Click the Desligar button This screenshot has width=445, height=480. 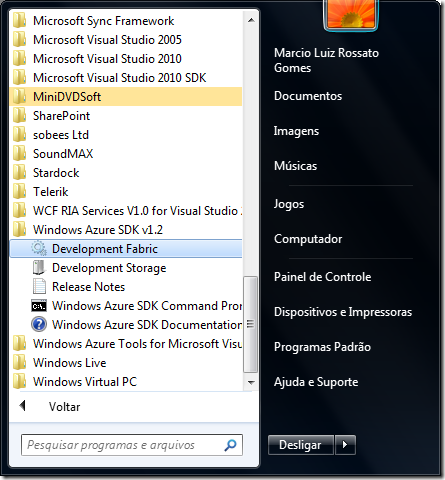pyautogui.click(x=301, y=445)
